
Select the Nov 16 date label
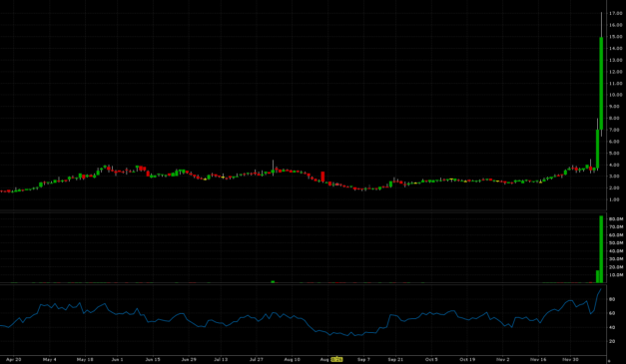click(x=538, y=360)
